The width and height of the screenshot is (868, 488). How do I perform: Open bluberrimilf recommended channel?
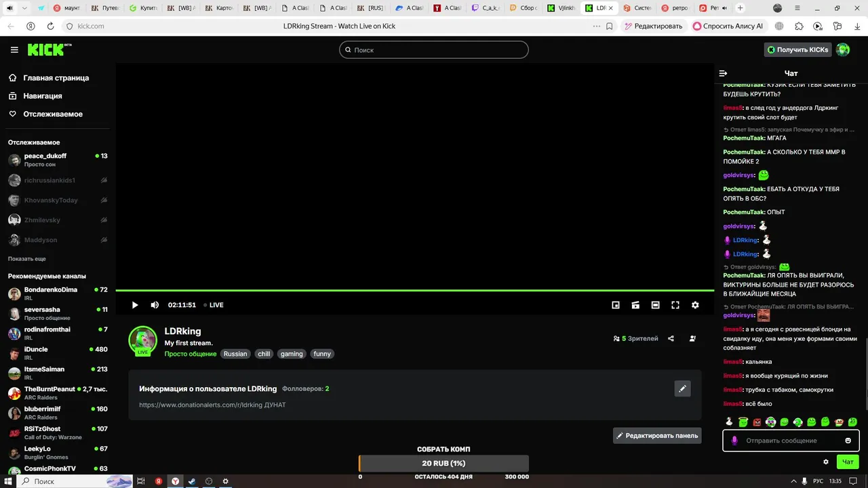pyautogui.click(x=58, y=413)
